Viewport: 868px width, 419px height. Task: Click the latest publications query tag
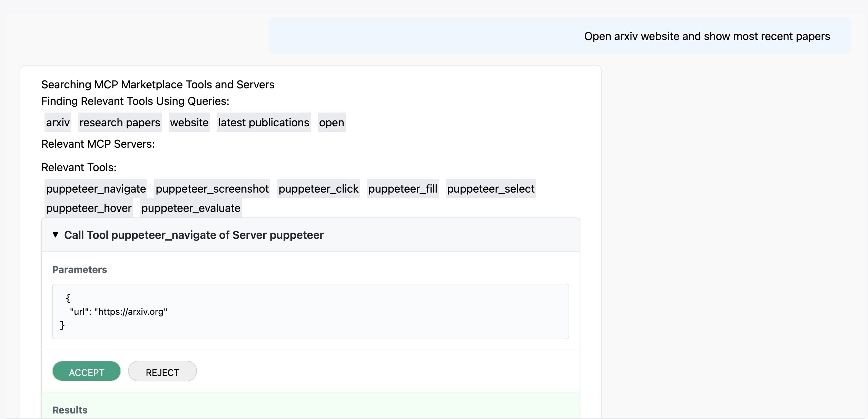(264, 123)
